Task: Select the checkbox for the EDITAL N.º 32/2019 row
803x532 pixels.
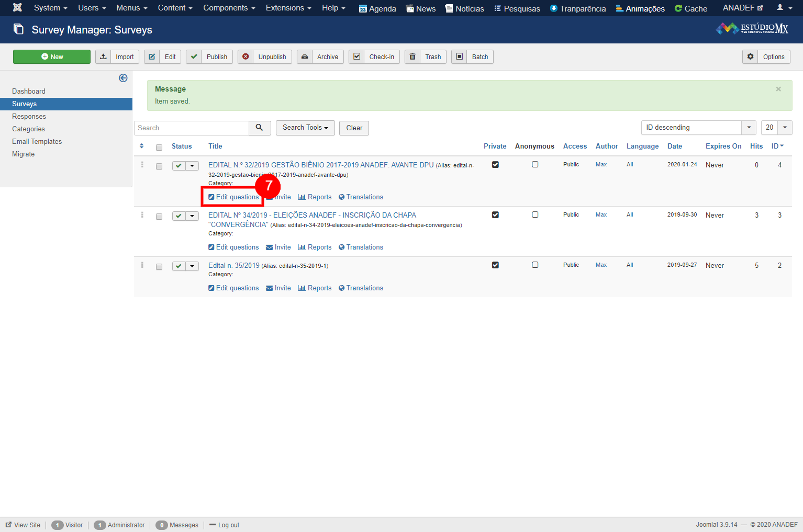Action: [x=159, y=166]
